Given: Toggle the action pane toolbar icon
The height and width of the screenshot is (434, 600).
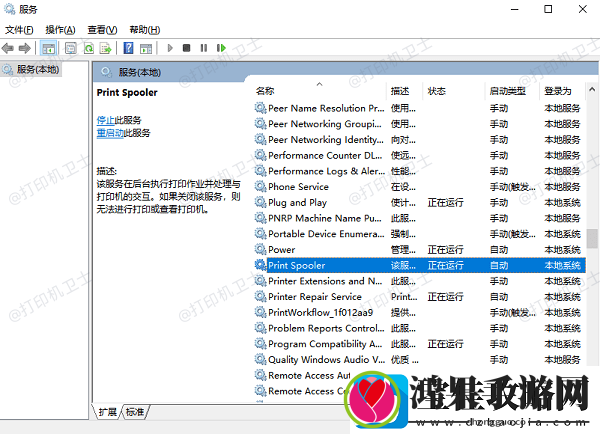Looking at the screenshot, I should point(146,48).
